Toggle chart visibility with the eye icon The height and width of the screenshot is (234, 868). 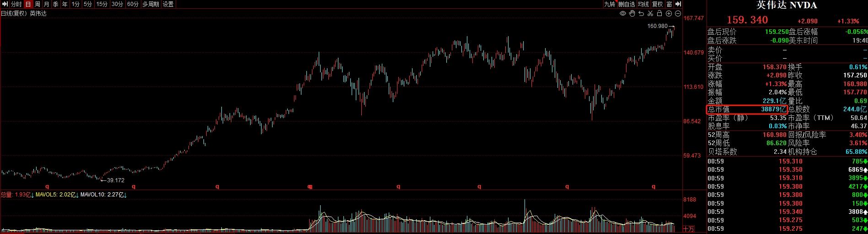(x=622, y=13)
